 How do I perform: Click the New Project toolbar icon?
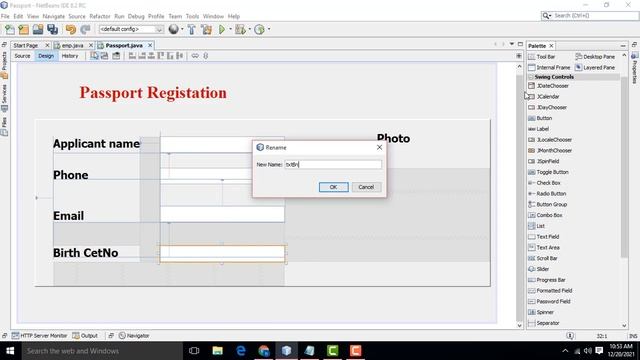coord(24,29)
